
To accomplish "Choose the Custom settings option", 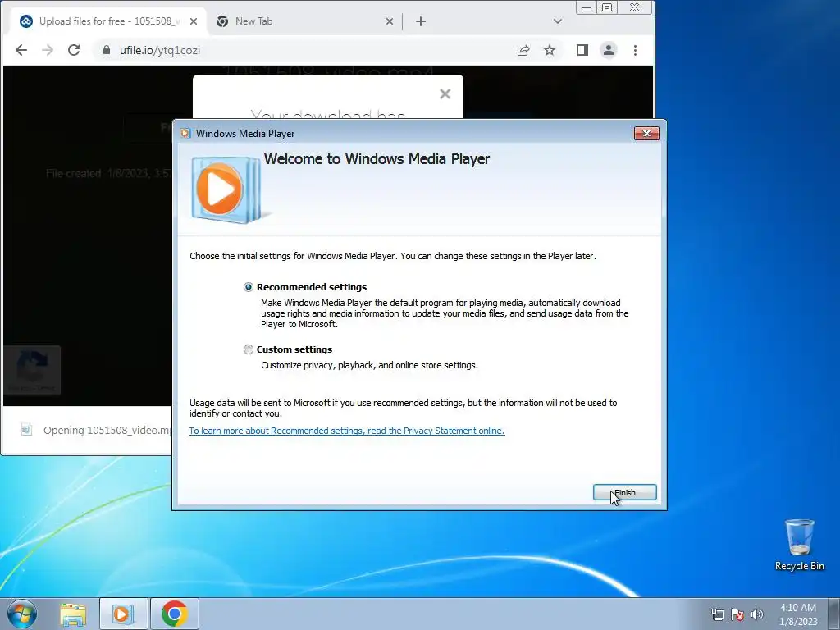I will (248, 349).
